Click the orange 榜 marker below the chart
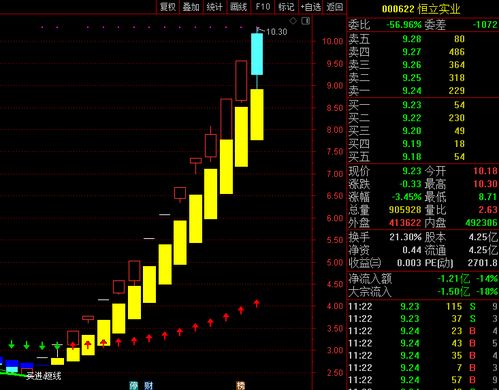 coord(241,386)
